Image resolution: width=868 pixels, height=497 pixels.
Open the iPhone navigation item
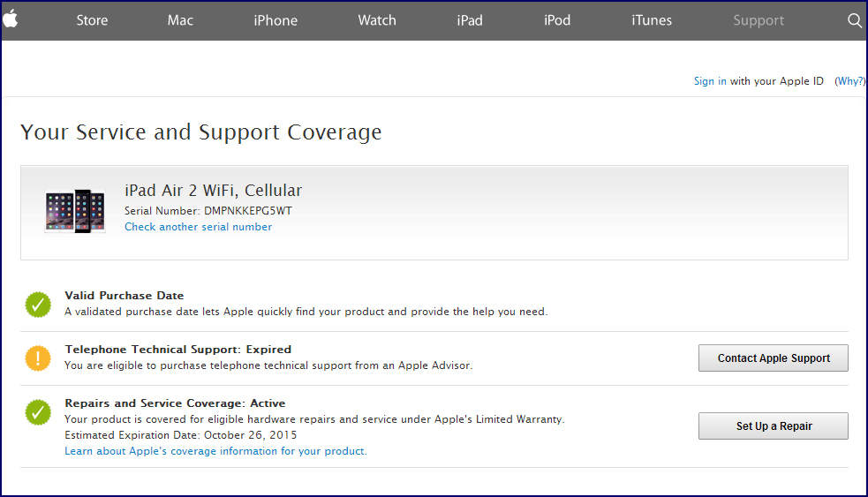coord(275,20)
